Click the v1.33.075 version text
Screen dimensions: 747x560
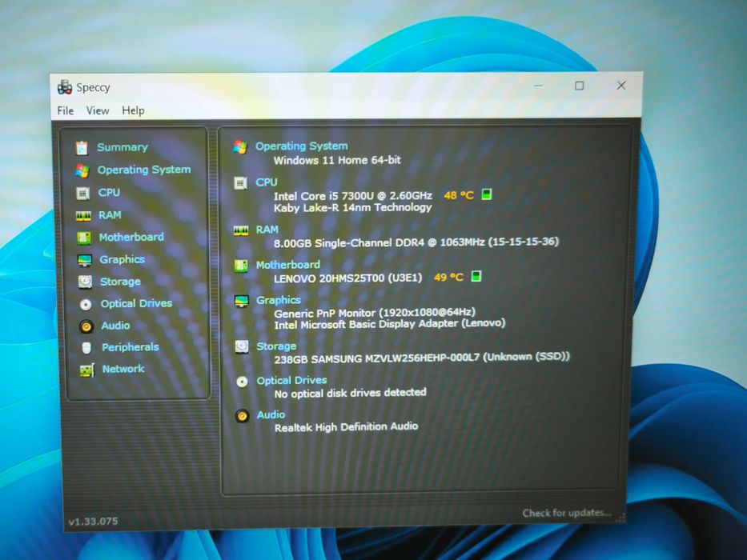pos(93,522)
